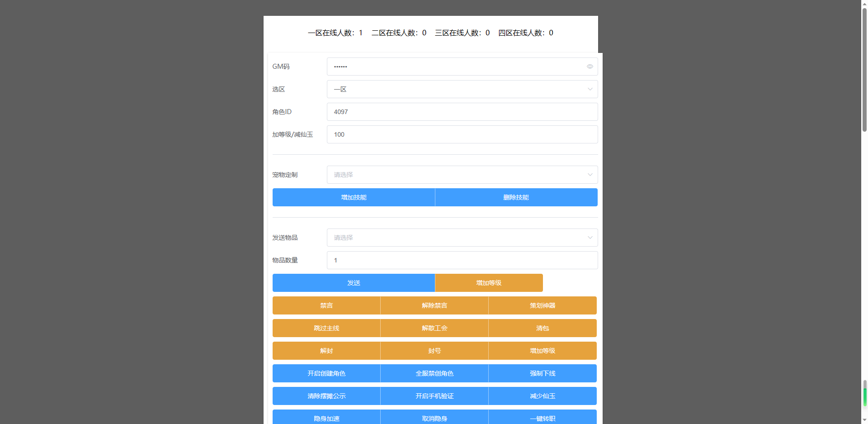Viewport: 868px width, 424px height.
Task: Click the scrollbar up arrow
Action: point(864,3)
